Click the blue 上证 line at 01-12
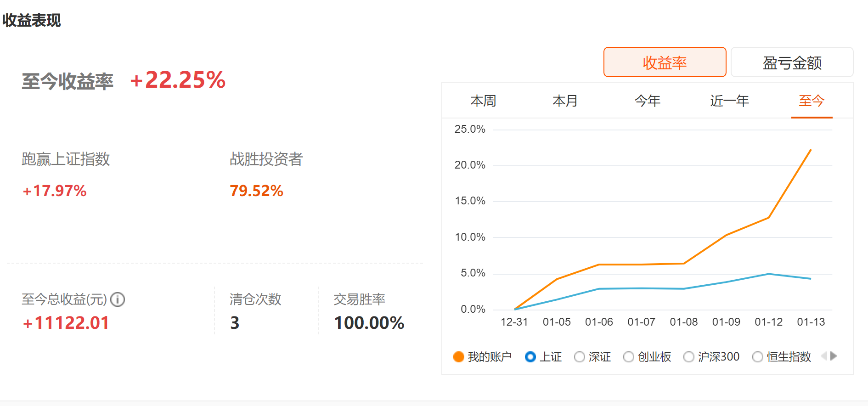868x406 pixels. (x=769, y=274)
